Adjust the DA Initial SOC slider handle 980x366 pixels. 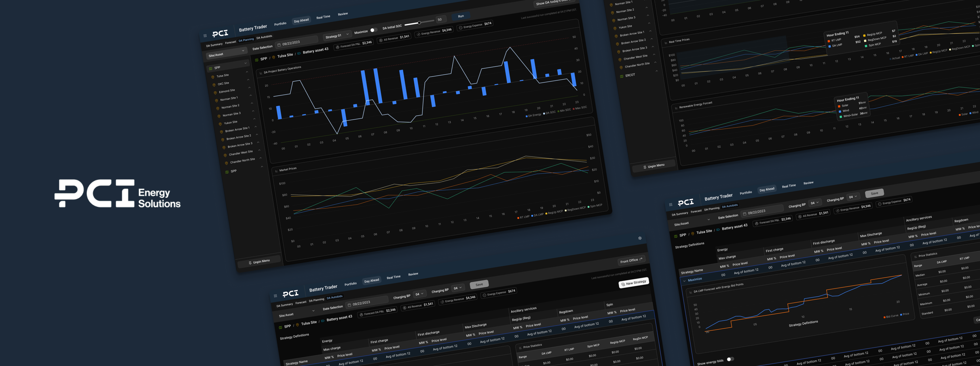click(419, 23)
